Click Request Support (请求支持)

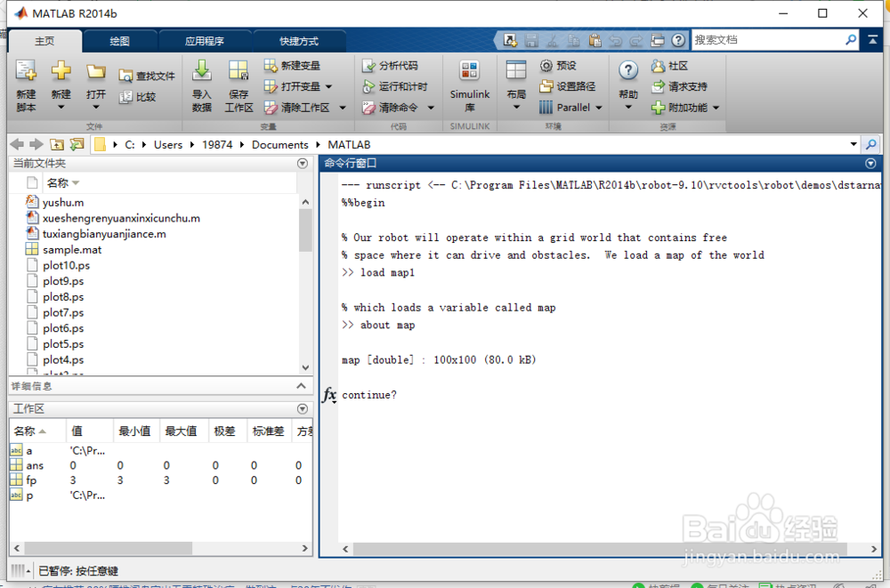point(679,86)
